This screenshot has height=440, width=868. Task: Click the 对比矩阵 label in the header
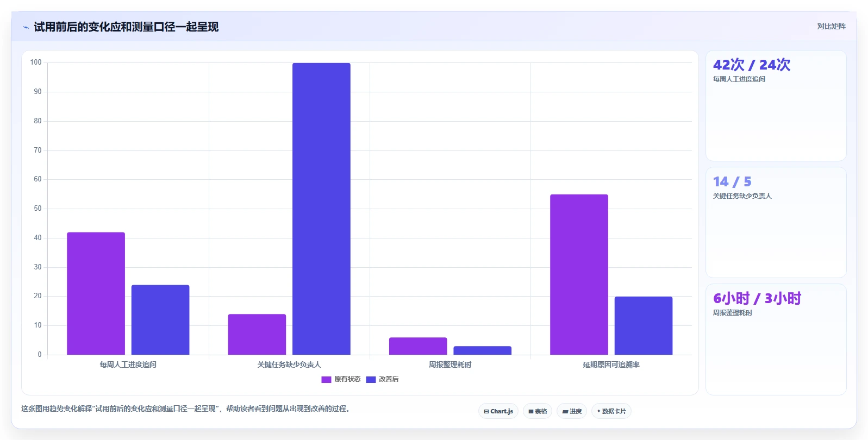click(x=831, y=26)
